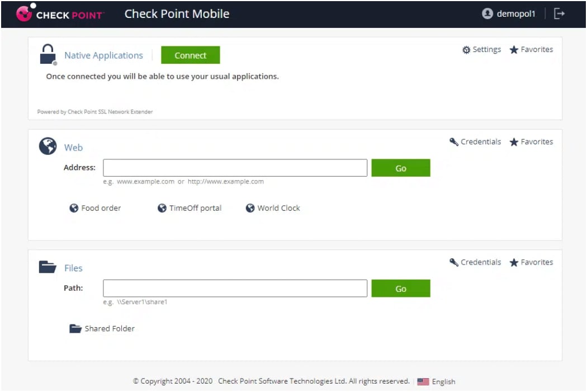Click the Settings gear for Native Applications
This screenshot has height=392, width=587.
[481, 49]
